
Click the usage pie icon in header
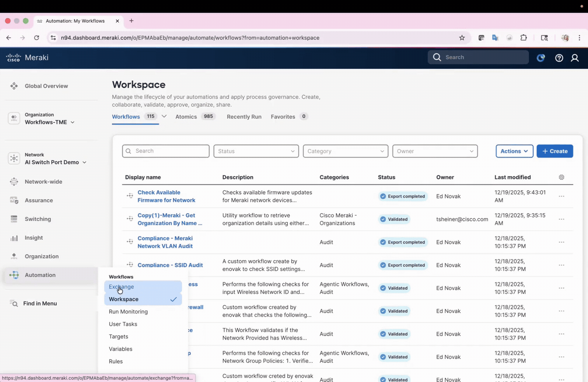(x=541, y=58)
